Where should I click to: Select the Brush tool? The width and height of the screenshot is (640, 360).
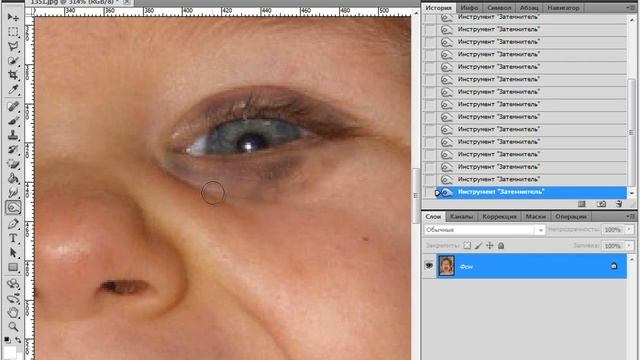coord(13,121)
